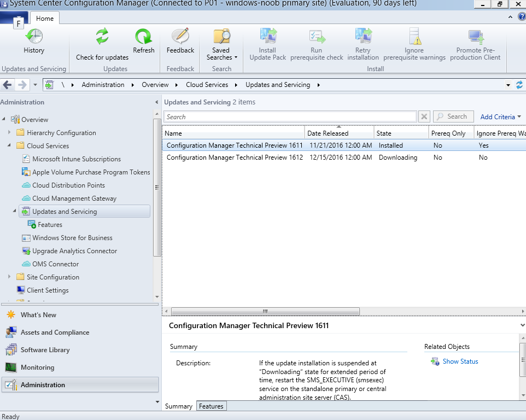This screenshot has width=526, height=420.
Task: Click Install Update Pack icon
Action: coord(268,36)
